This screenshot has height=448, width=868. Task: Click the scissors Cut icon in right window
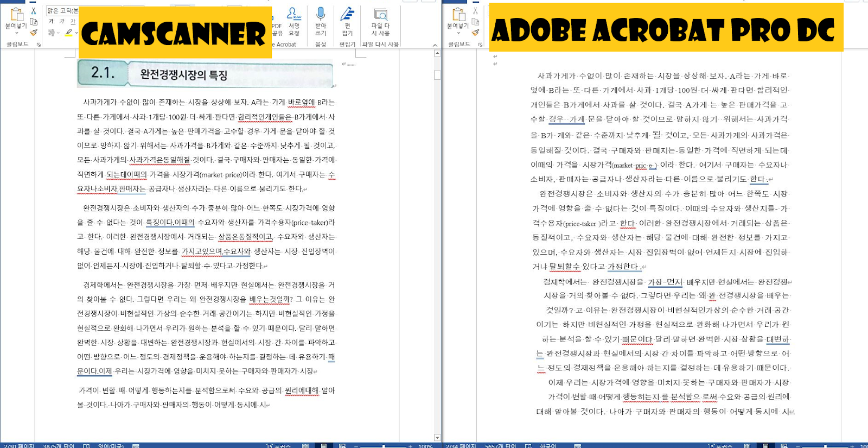(x=476, y=11)
